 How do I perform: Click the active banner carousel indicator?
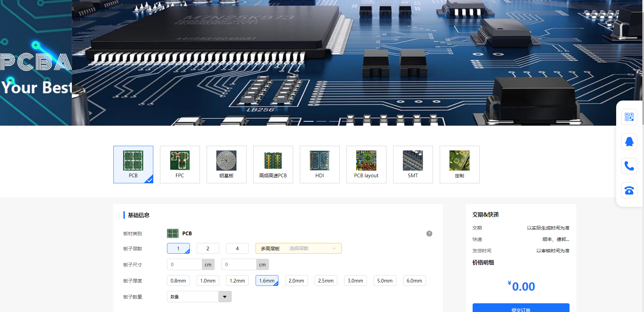tap(308, 121)
